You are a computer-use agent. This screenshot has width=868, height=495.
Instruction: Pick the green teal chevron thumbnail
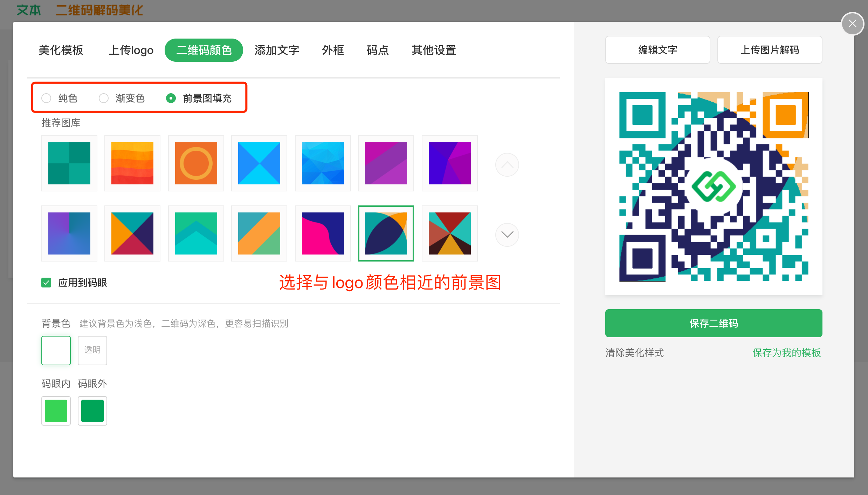[196, 233]
